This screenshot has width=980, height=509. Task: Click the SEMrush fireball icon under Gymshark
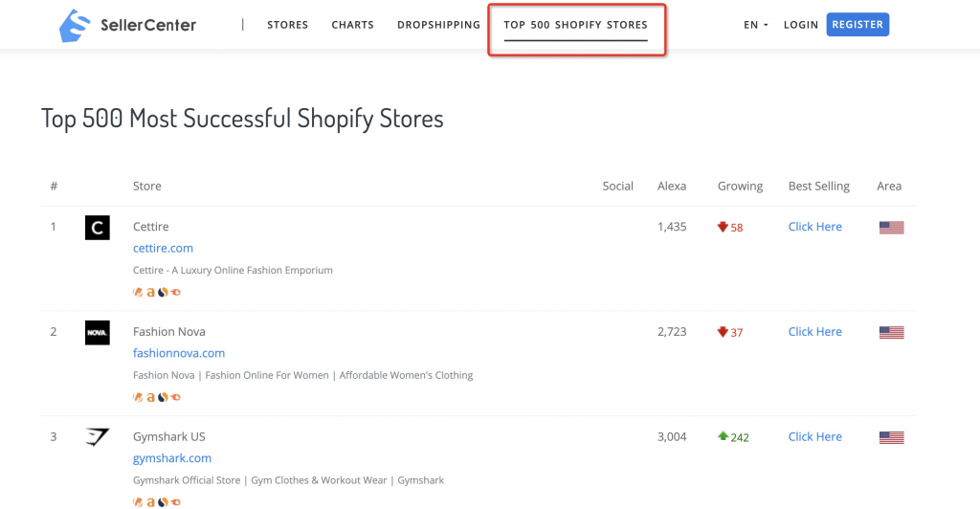[176, 502]
